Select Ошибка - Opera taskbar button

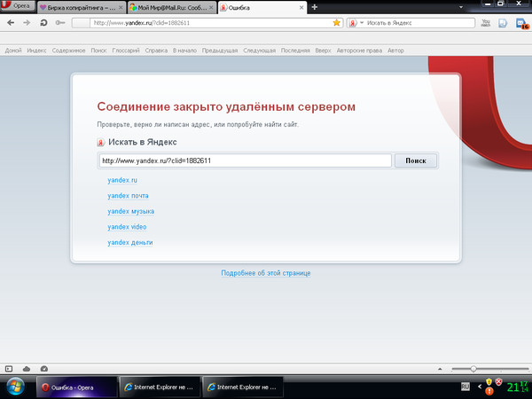pyautogui.click(x=76, y=387)
